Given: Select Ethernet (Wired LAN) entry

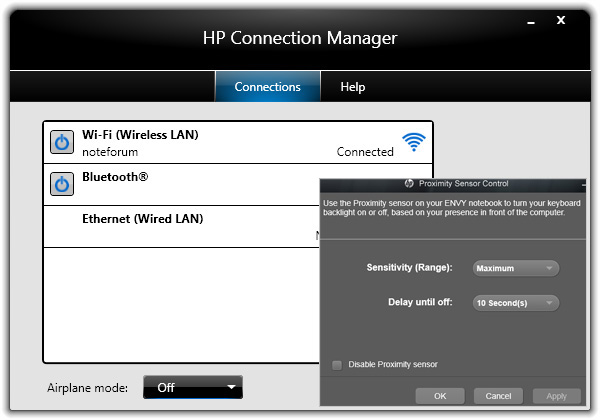Looking at the screenshot, I should tap(143, 219).
